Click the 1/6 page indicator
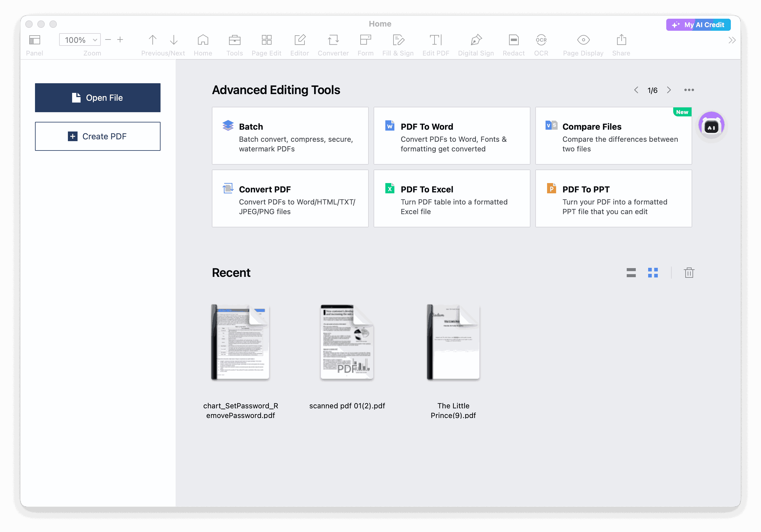761x532 pixels. pyautogui.click(x=652, y=90)
